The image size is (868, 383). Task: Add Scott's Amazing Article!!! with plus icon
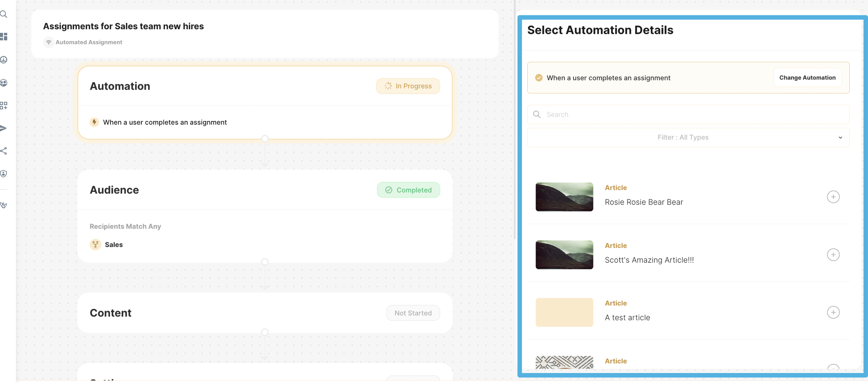[833, 254]
